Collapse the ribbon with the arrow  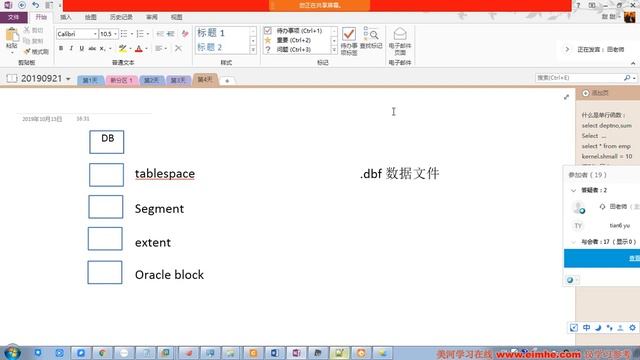point(633,63)
